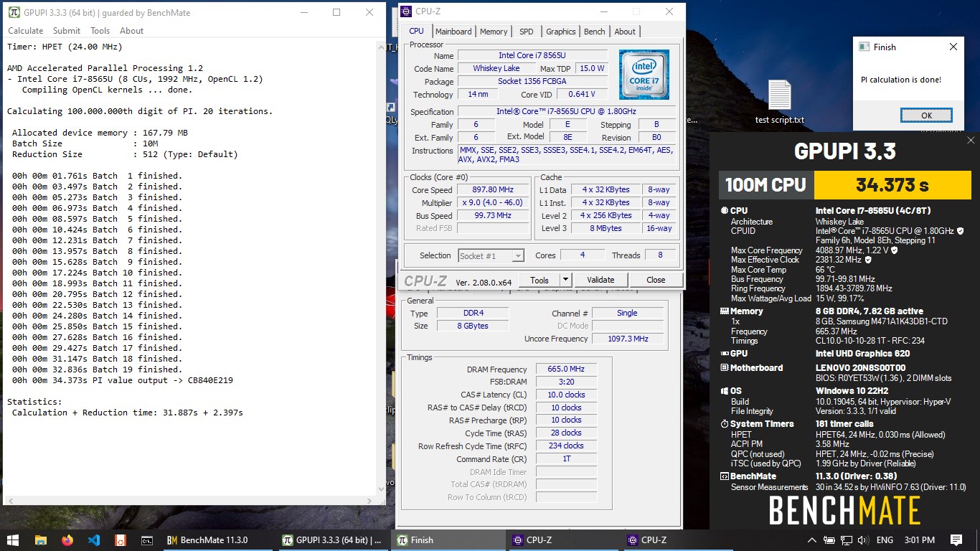
Task: Open Visual Studio Code from the taskbar
Action: 94,540
